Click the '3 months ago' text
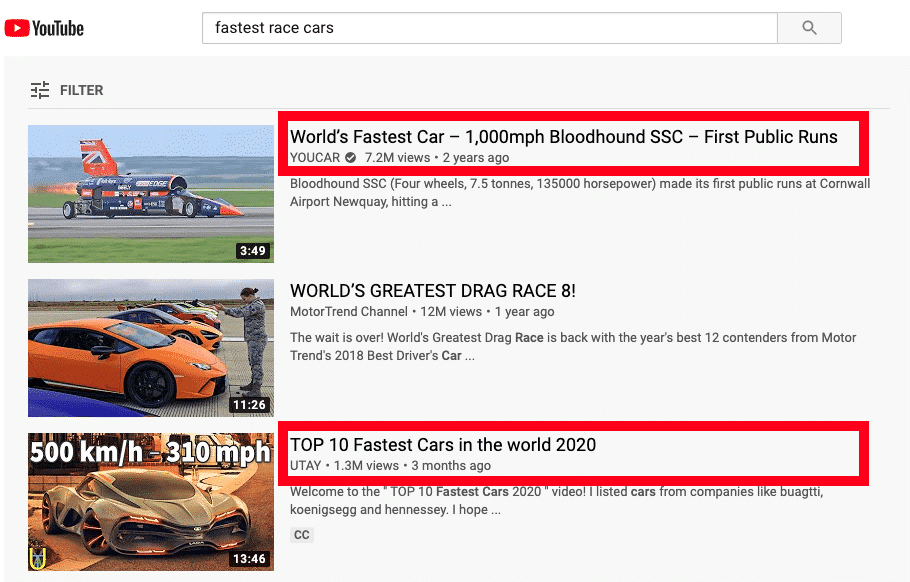Screen dimensions: 910x582 click(x=451, y=465)
